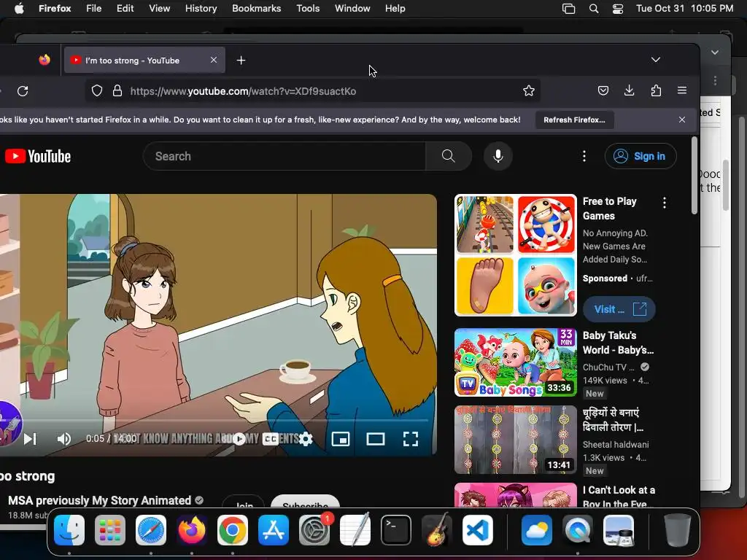Open Firefox extensions puzzle icon
This screenshot has width=747, height=560.
tap(656, 90)
